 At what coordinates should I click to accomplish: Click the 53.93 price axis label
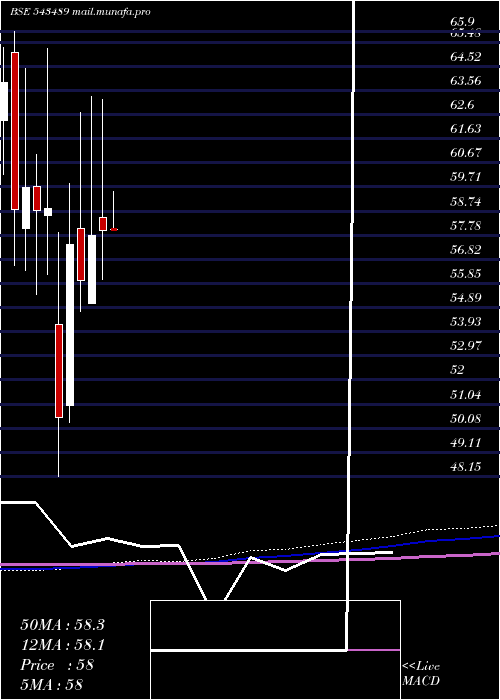tap(466, 322)
